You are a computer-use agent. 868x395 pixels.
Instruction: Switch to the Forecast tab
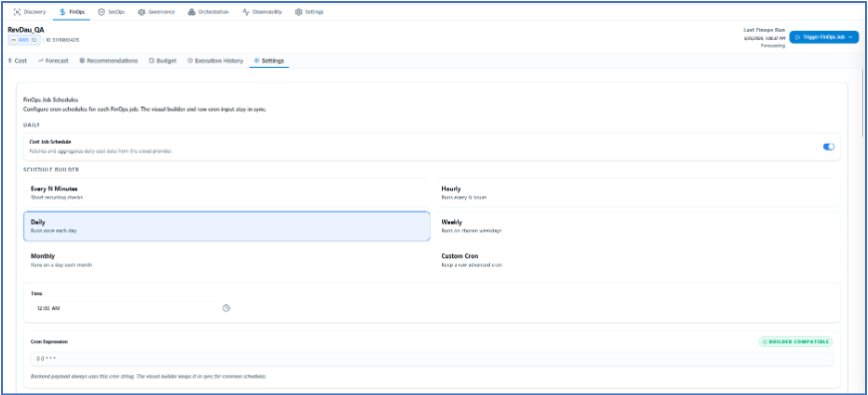coord(53,61)
